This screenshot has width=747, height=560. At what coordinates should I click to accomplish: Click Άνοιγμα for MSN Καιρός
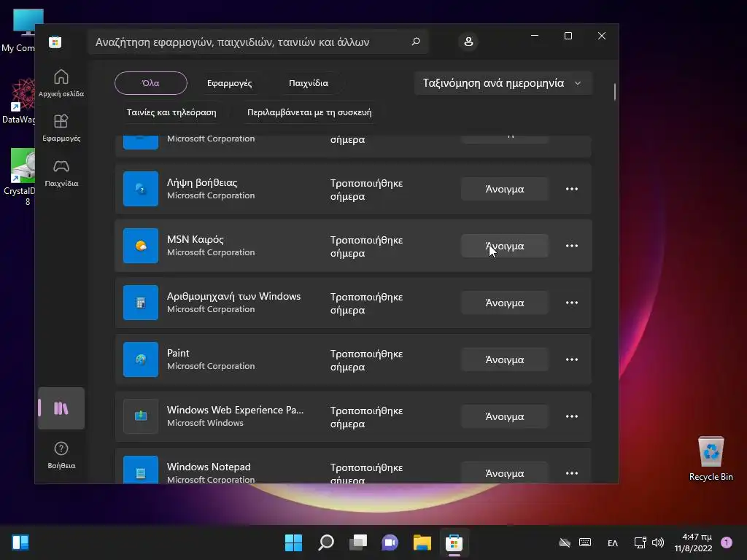coord(505,246)
